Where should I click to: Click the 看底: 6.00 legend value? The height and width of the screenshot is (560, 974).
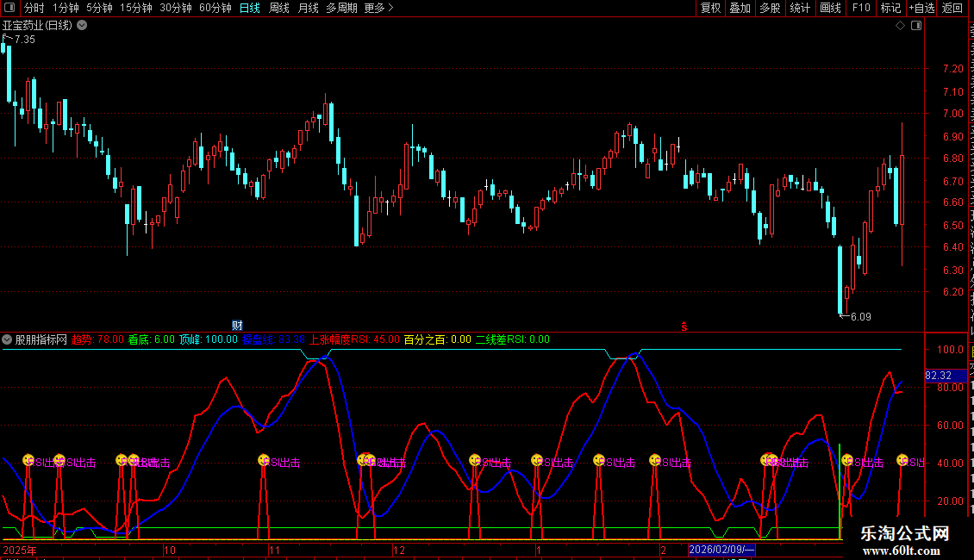152,339
